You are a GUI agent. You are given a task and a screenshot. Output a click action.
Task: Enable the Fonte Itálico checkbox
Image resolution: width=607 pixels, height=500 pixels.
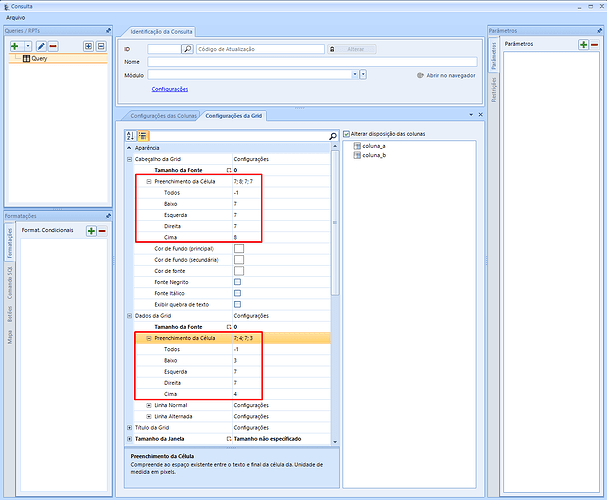[238, 292]
